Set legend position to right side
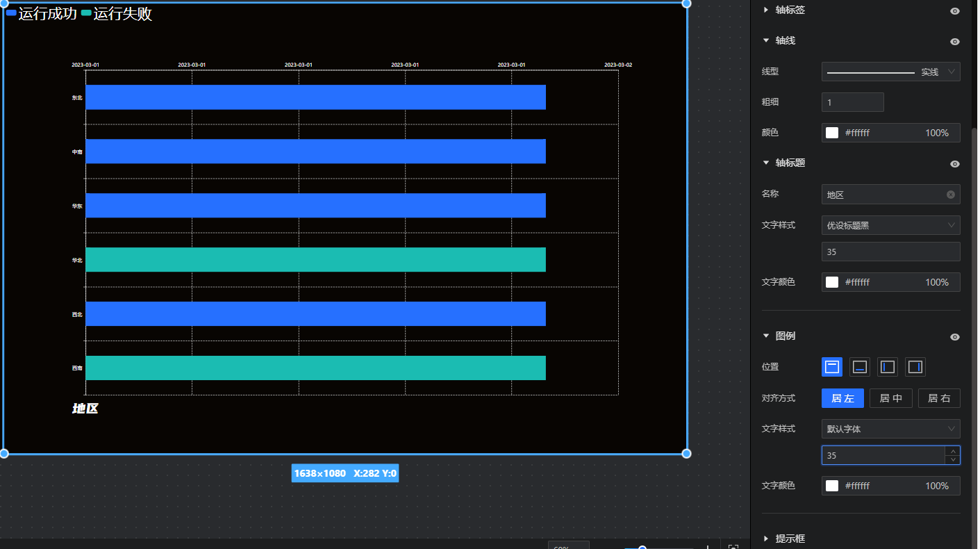The width and height of the screenshot is (980, 549). point(915,367)
